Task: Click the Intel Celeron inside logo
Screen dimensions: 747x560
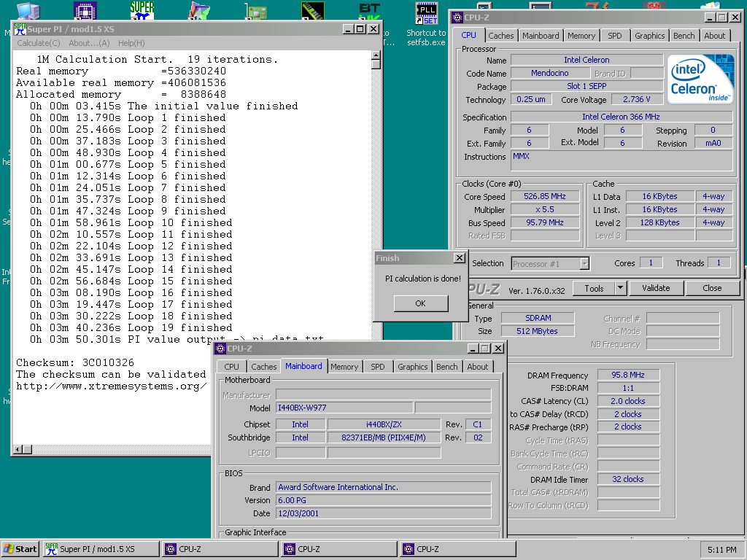Action: coord(700,79)
